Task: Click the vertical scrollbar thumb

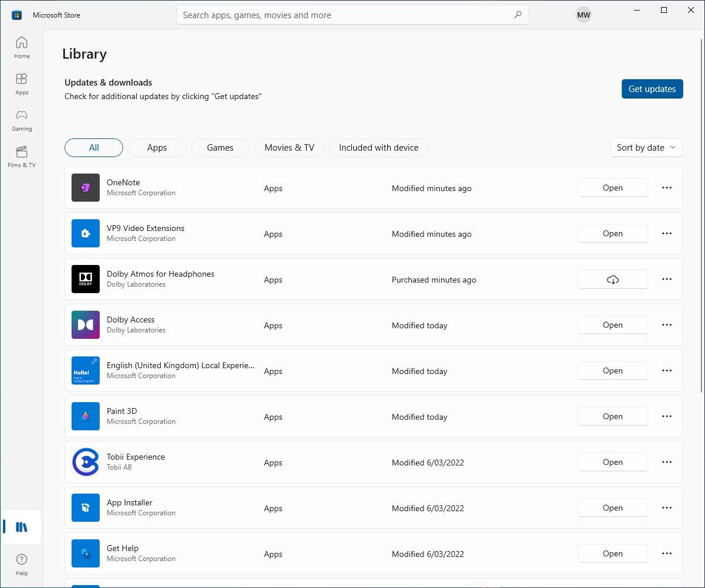Action: 701,215
